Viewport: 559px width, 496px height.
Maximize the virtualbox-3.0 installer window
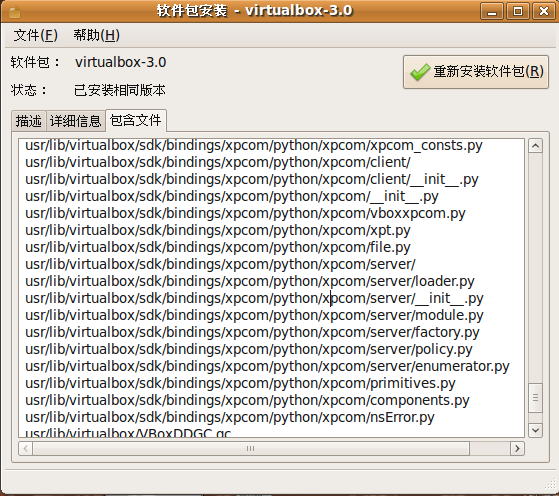coord(518,11)
